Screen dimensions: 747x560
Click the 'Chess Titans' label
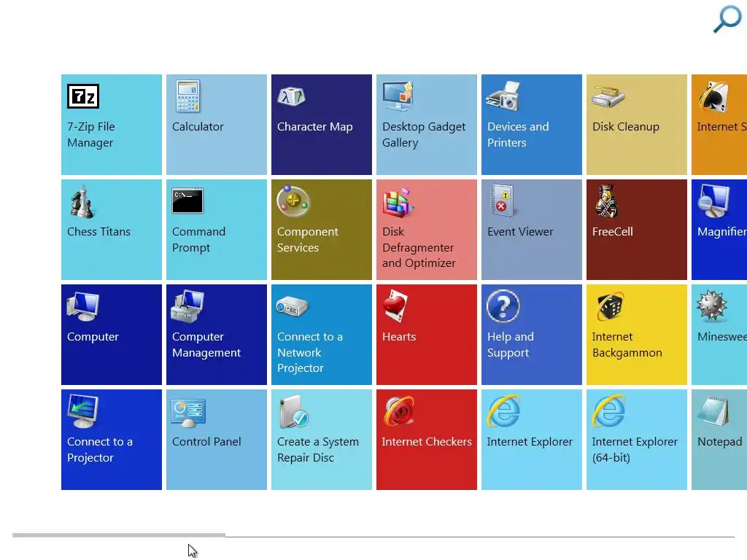pos(98,232)
